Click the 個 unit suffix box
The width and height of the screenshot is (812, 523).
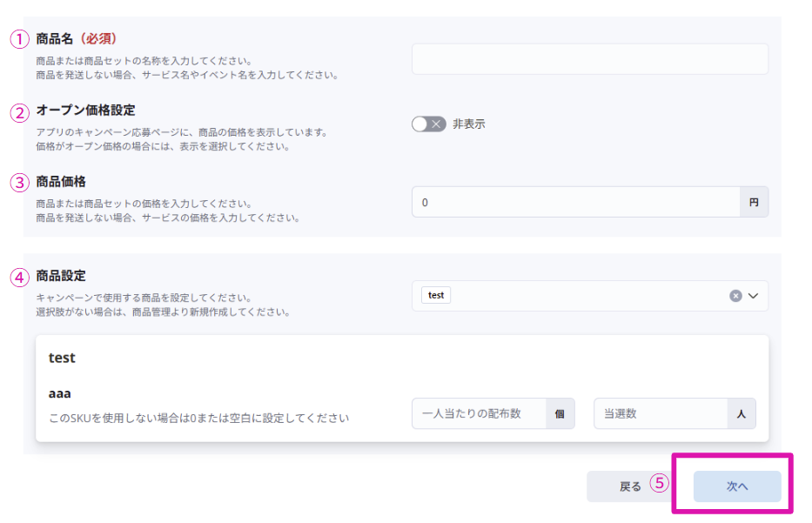point(560,414)
